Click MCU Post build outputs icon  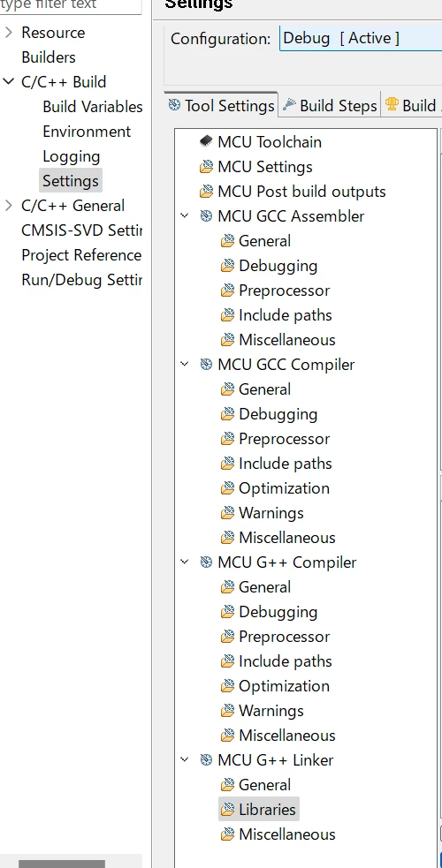click(x=206, y=192)
